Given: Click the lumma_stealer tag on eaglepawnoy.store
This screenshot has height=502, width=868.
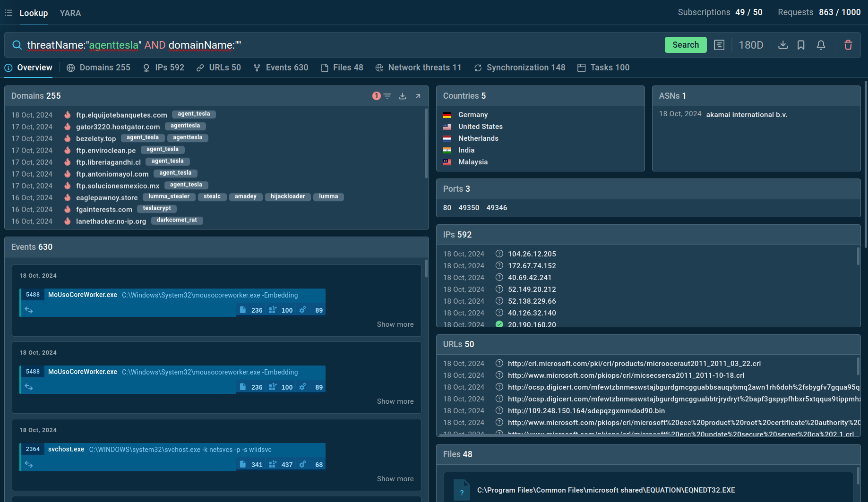Looking at the screenshot, I should tap(169, 196).
